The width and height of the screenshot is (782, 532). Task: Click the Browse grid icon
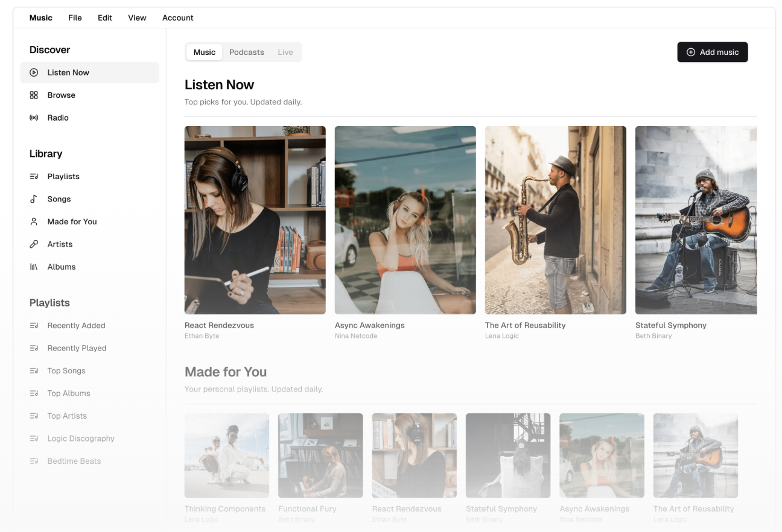click(34, 95)
